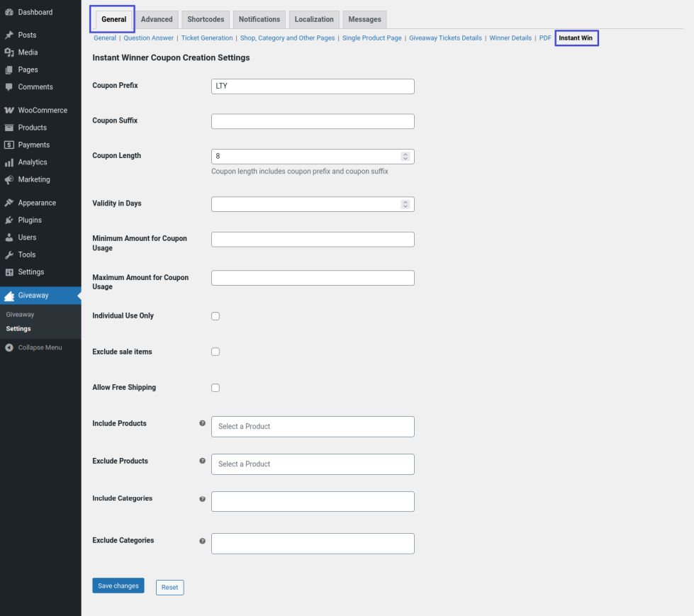
Task: Click the Giveaway menu icon
Action: coord(9,296)
